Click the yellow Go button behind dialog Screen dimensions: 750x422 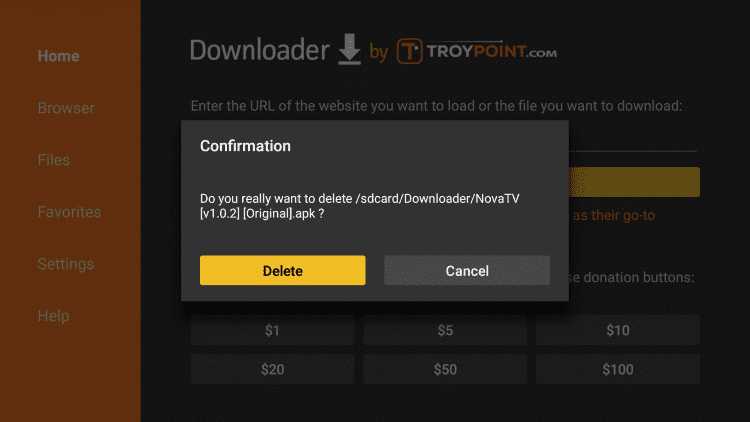(x=634, y=182)
